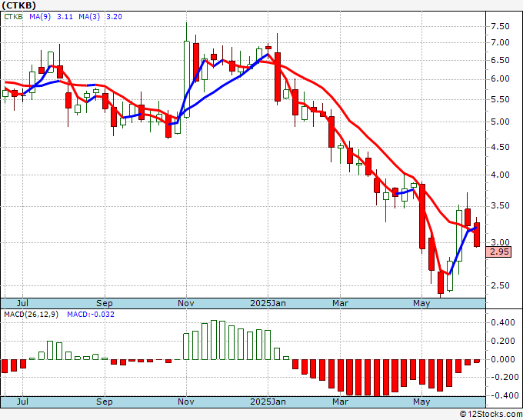Click the Mar label on price chart axis
Image resolution: width=523 pixels, height=420 pixels.
point(340,303)
